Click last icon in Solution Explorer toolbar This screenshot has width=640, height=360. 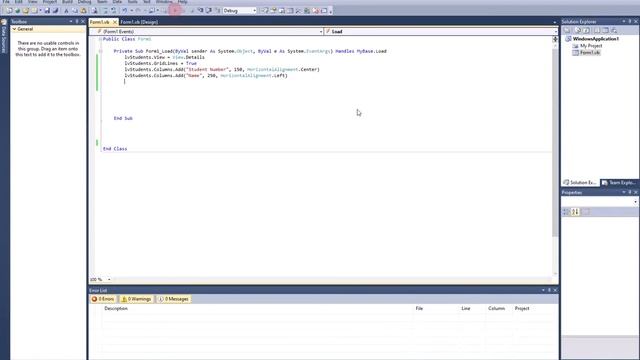pos(614,31)
